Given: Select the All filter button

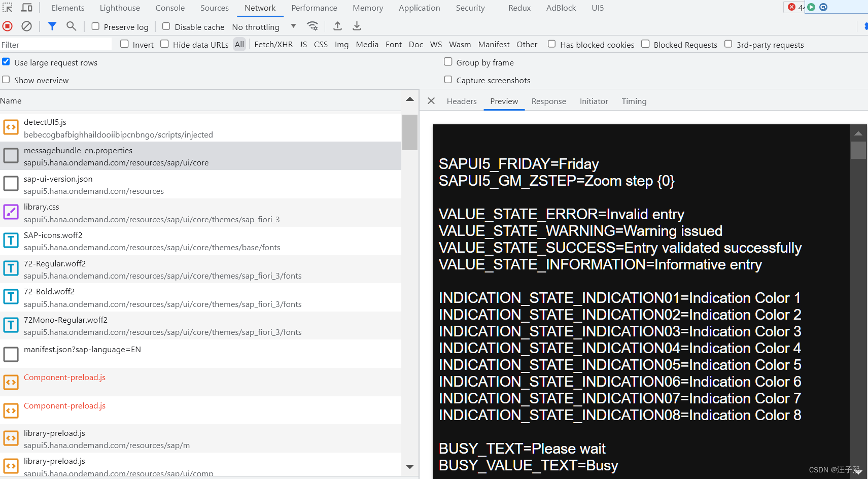Looking at the screenshot, I should (x=239, y=45).
